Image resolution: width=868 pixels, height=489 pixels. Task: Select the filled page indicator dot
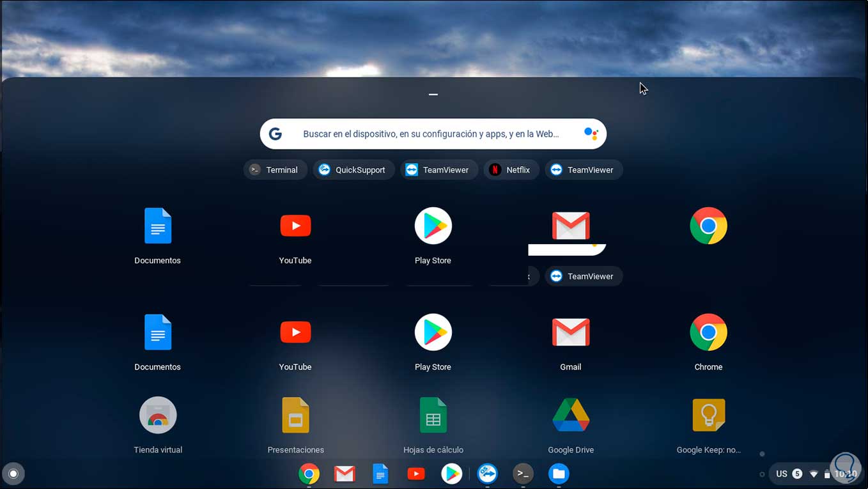[x=762, y=454]
